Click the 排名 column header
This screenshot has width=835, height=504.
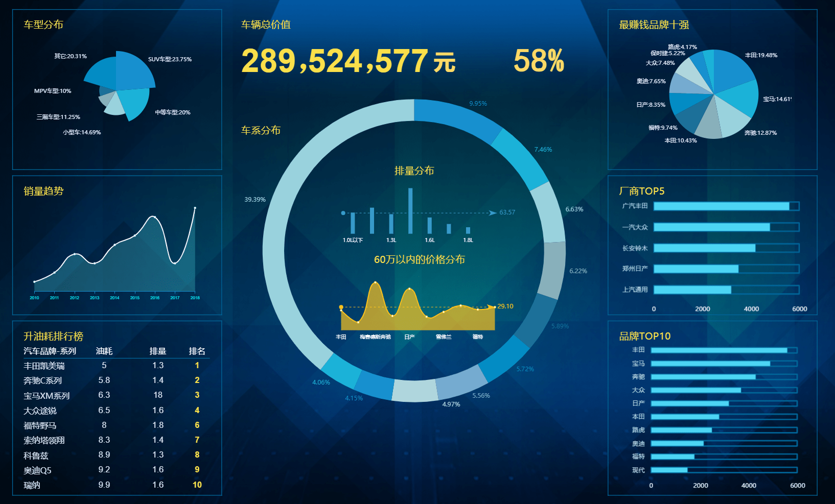[x=197, y=351]
